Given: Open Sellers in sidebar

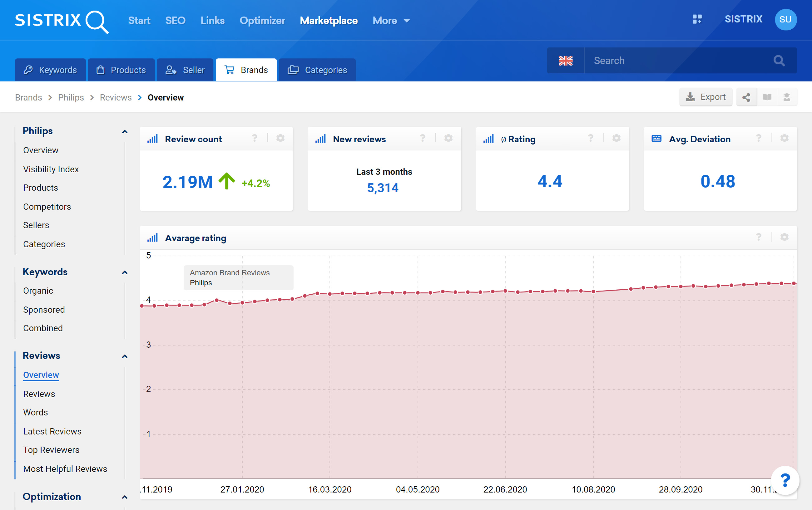Looking at the screenshot, I should coord(36,225).
